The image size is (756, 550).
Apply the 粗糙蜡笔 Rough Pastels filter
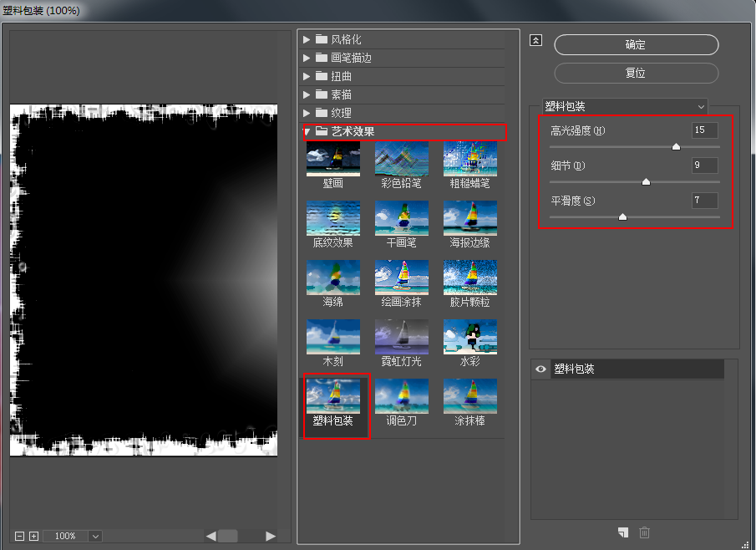pyautogui.click(x=469, y=159)
